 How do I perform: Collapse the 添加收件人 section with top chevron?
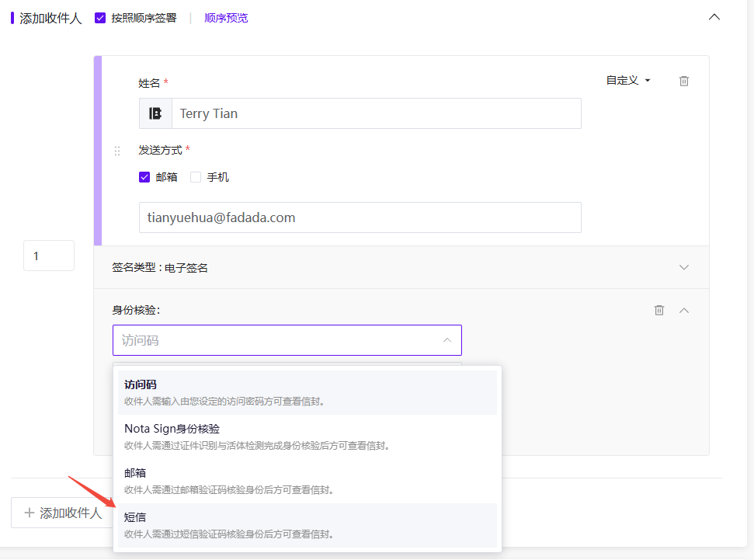click(714, 17)
